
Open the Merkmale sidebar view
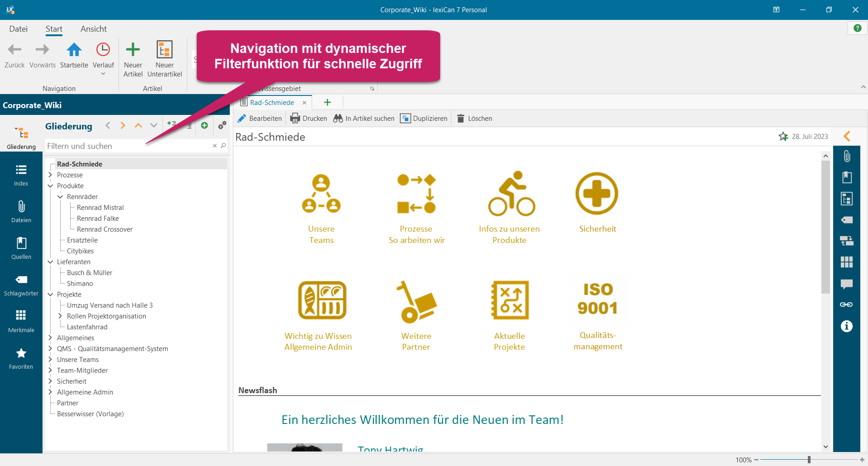21,321
